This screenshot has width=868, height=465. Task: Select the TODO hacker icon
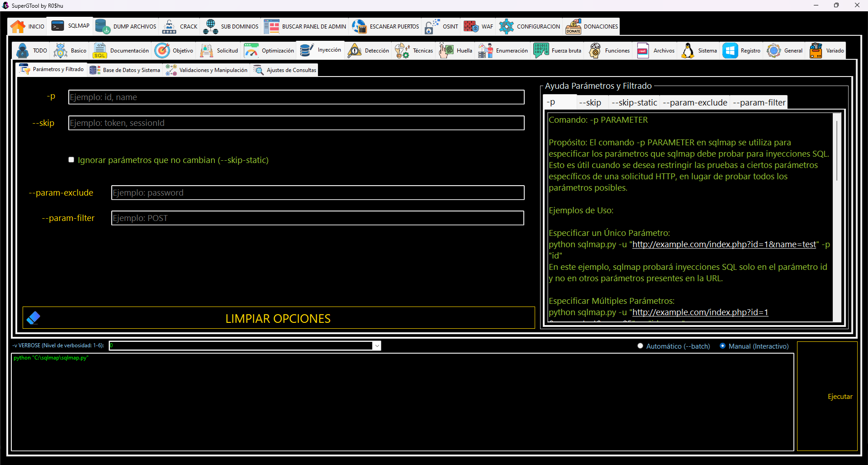(x=22, y=51)
